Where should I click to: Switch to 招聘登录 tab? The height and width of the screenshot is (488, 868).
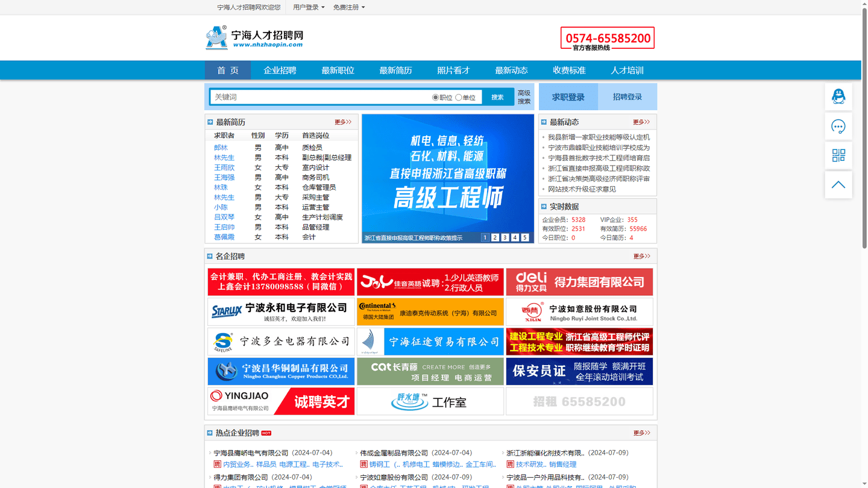pyautogui.click(x=627, y=97)
